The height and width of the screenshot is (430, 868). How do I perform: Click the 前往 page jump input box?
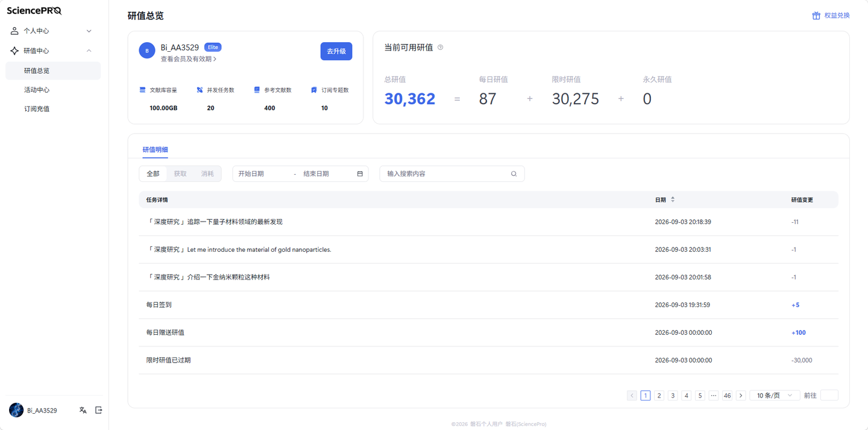(x=829, y=396)
